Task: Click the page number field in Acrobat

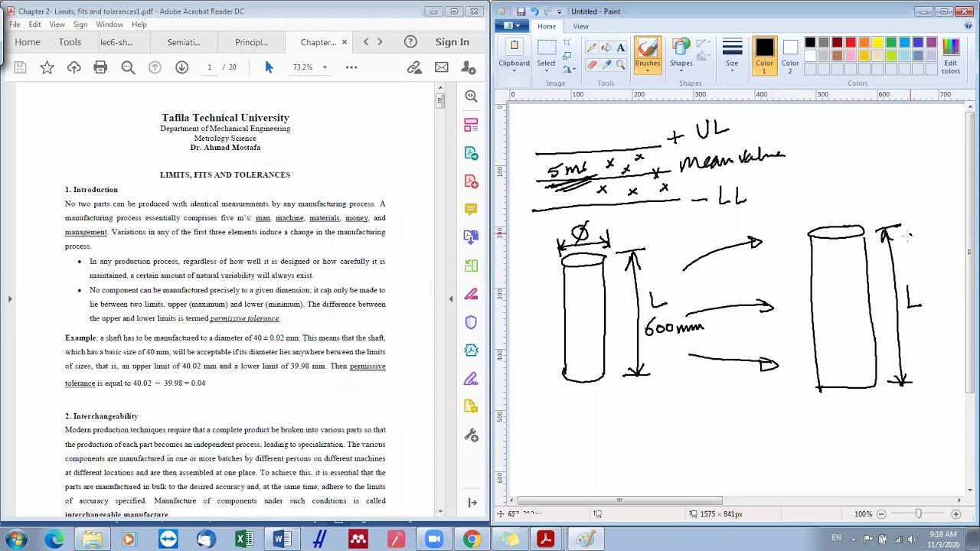Action: tap(209, 67)
